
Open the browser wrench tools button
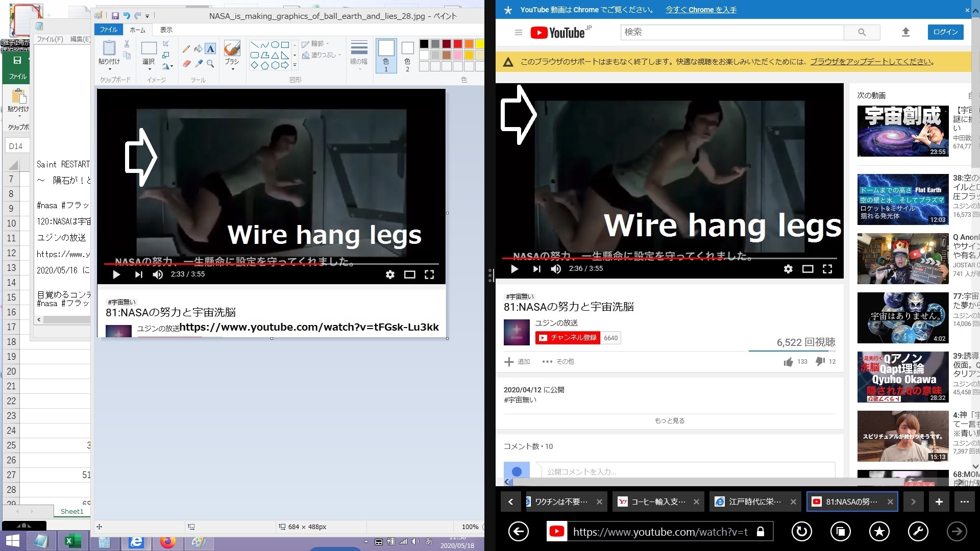tap(918, 532)
